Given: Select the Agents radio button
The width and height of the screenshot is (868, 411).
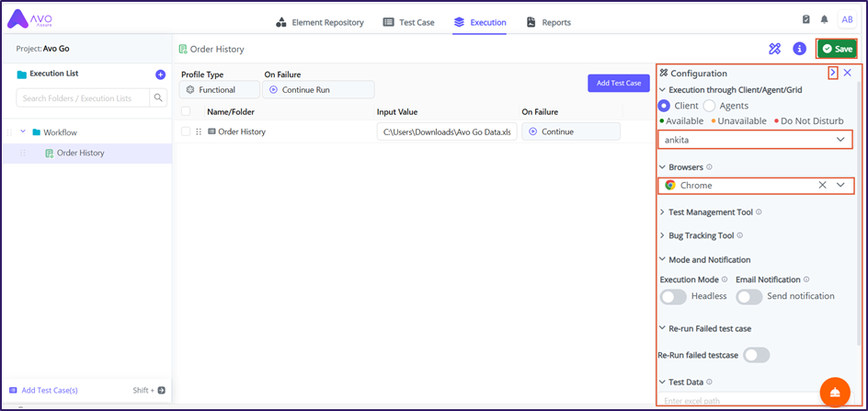Looking at the screenshot, I should 709,106.
